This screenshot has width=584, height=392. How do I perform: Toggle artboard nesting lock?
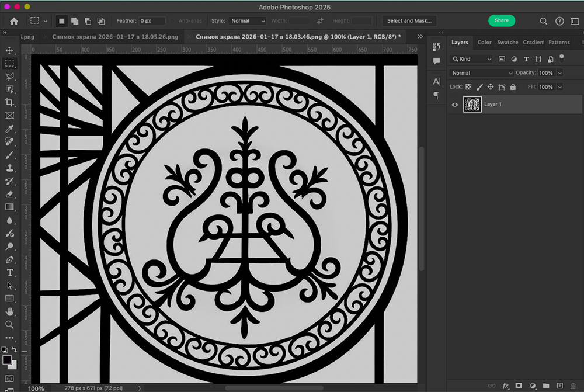[x=502, y=87]
